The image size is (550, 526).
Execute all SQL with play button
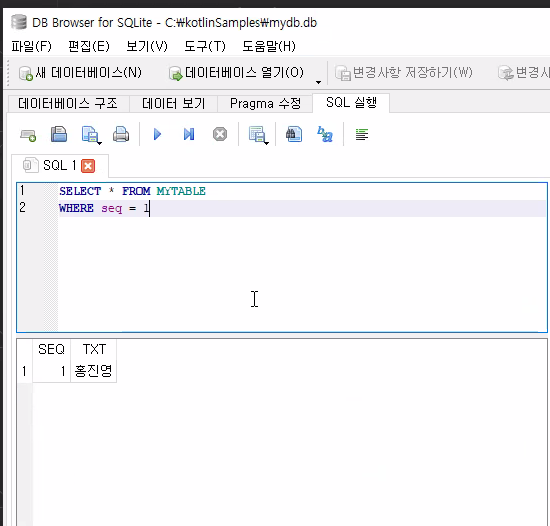[157, 134]
